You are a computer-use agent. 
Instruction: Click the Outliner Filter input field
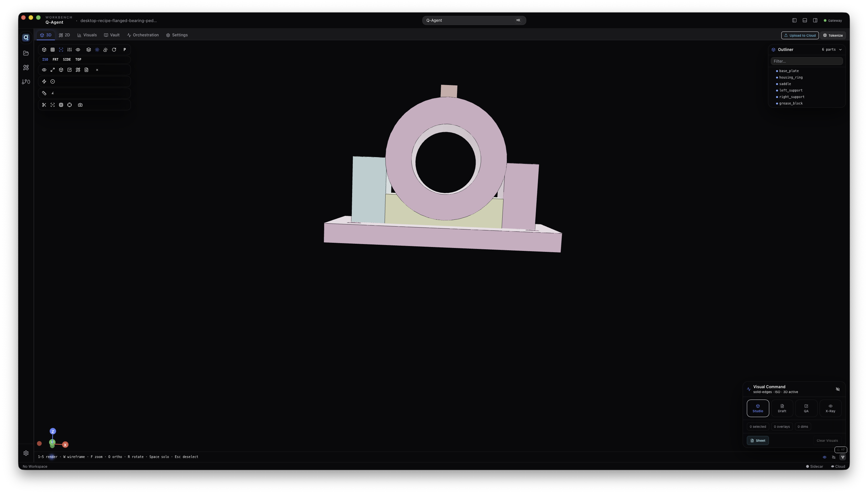(807, 61)
